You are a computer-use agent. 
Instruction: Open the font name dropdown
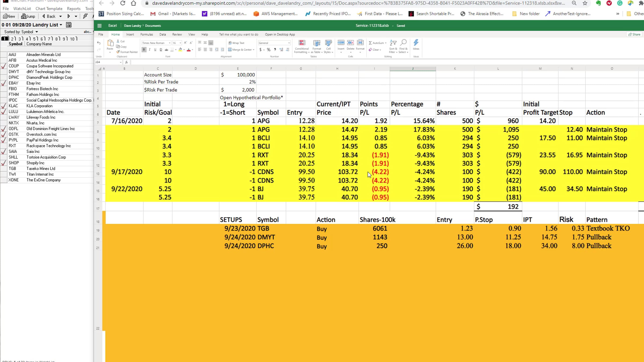click(170, 43)
